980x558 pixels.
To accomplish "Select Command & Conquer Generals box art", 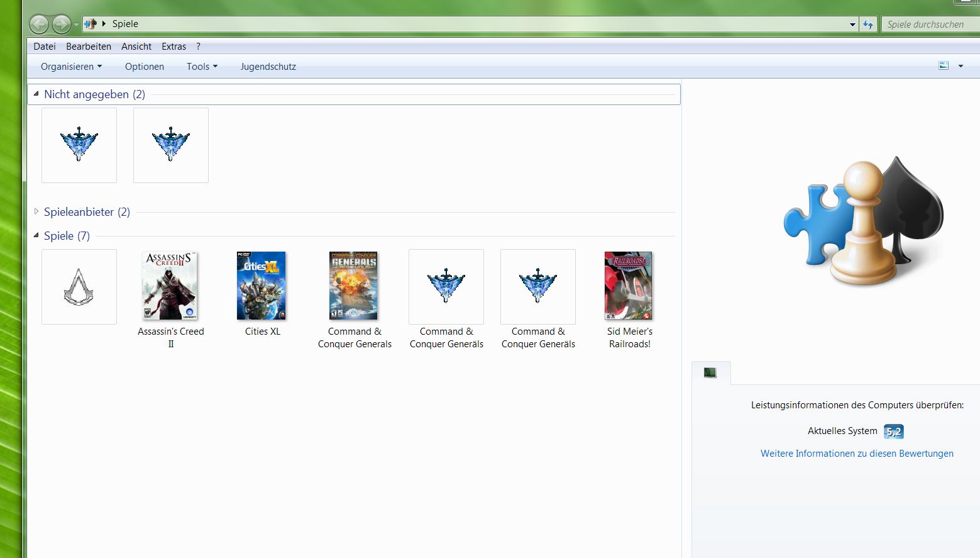I will click(x=354, y=286).
